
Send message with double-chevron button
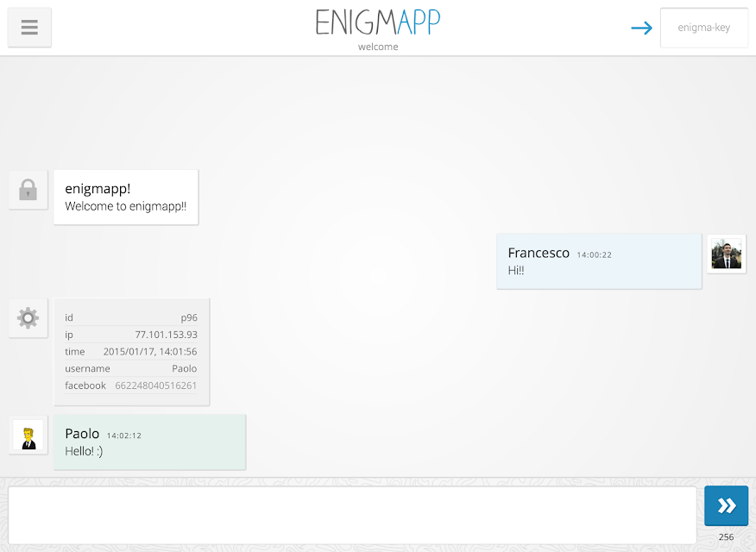(x=726, y=505)
